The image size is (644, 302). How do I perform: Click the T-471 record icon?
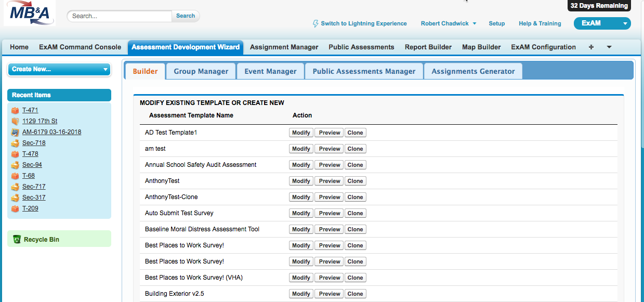click(15, 110)
